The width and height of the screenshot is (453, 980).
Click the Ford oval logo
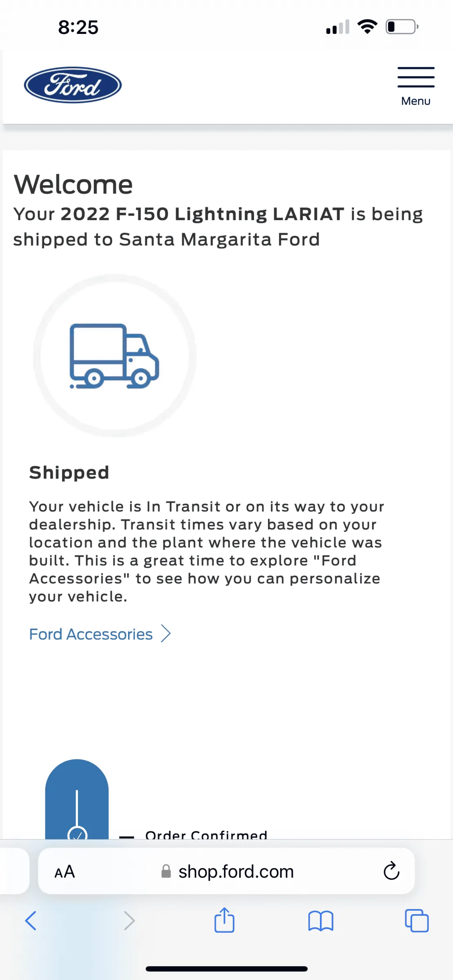[73, 85]
